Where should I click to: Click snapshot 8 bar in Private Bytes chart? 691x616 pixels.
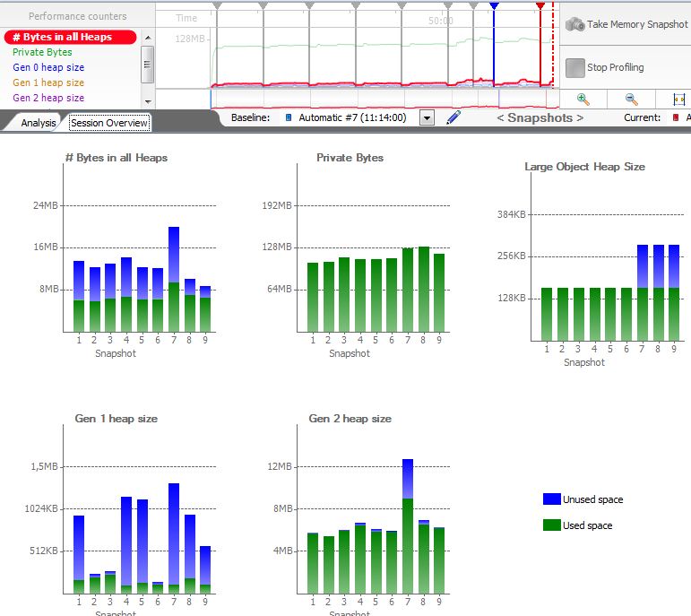point(424,290)
